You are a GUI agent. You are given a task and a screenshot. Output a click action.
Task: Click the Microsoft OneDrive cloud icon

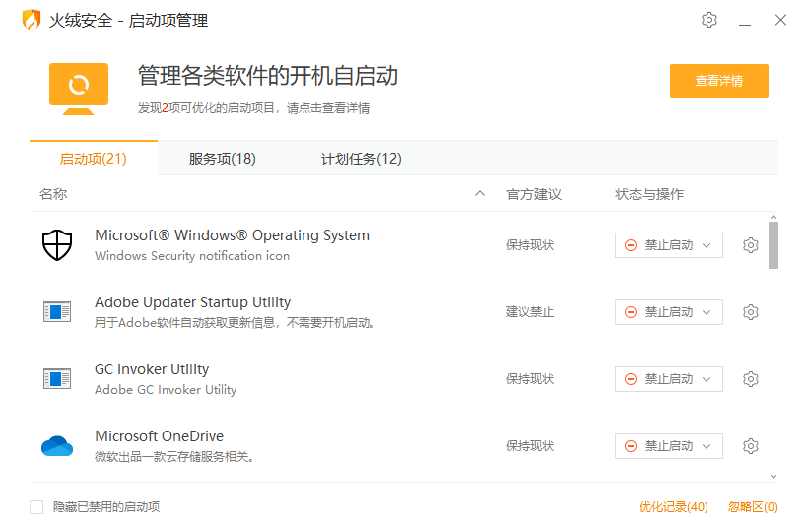pos(57,446)
